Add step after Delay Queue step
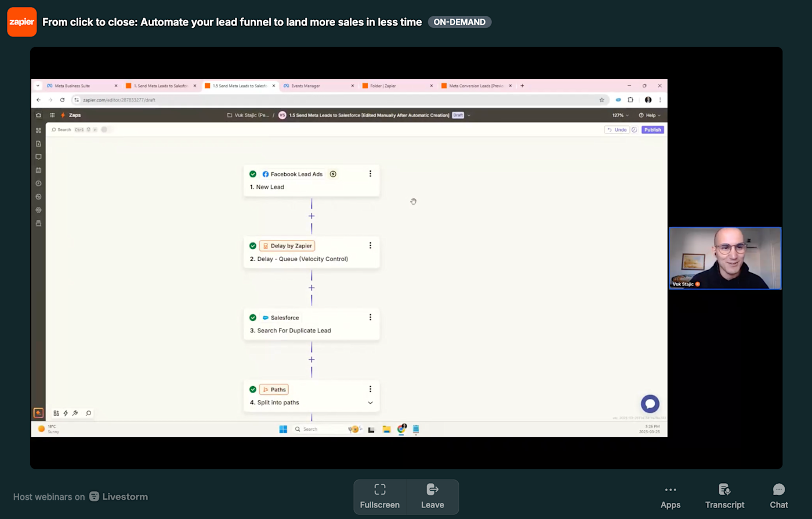Image resolution: width=812 pixels, height=519 pixels. tap(311, 288)
